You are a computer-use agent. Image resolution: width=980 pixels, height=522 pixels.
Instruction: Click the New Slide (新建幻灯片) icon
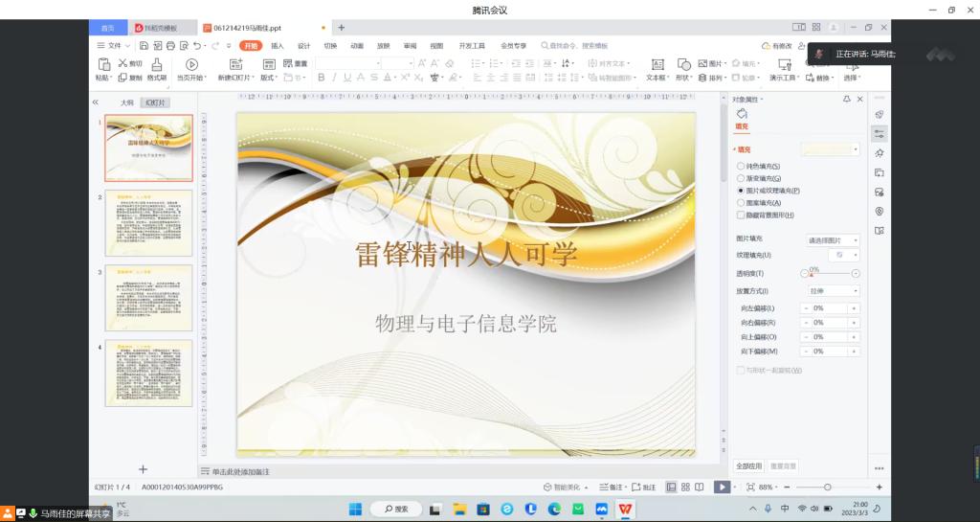pos(235,64)
